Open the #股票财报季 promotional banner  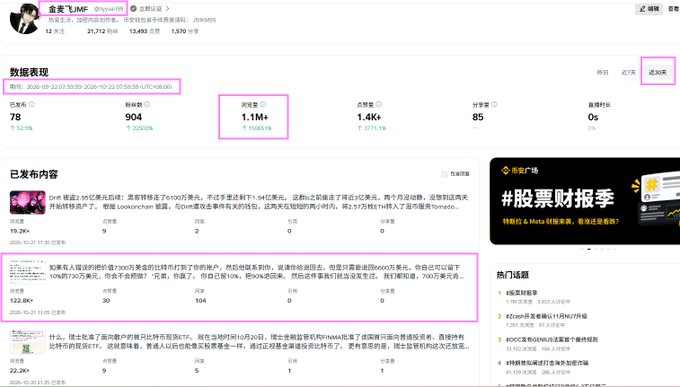pyautogui.click(x=585, y=201)
